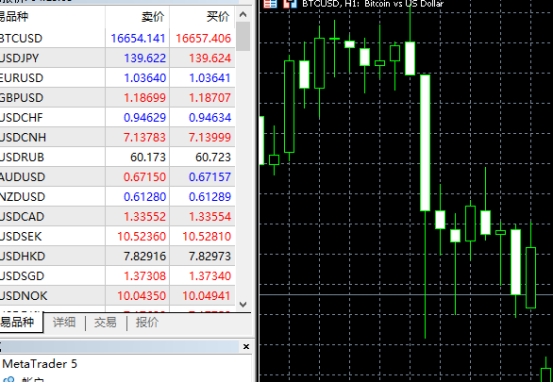Select the USDJPY symbol row
Viewport: 554px width, 383px height.
[x=117, y=58]
